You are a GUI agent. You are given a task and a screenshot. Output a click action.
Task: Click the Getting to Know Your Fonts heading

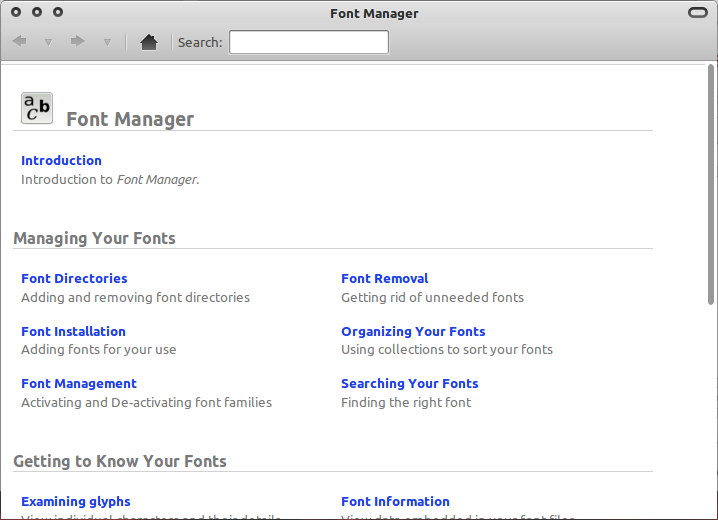click(x=120, y=461)
